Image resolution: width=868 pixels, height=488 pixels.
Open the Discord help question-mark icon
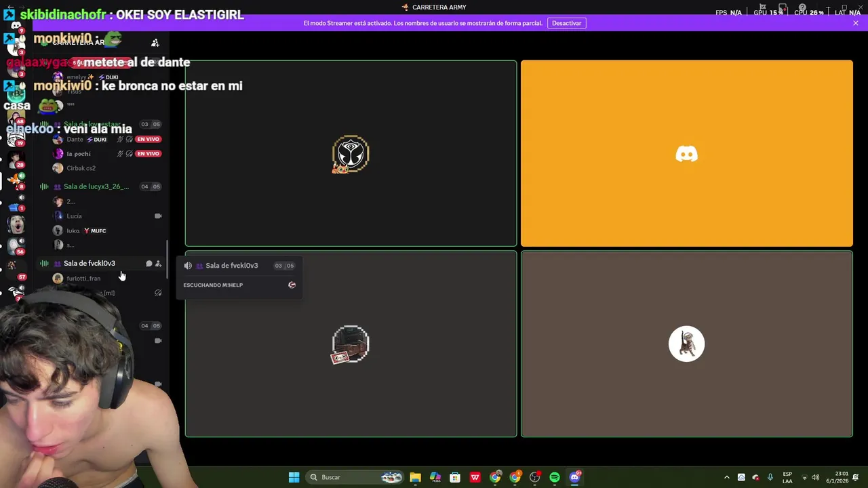[x=802, y=7]
